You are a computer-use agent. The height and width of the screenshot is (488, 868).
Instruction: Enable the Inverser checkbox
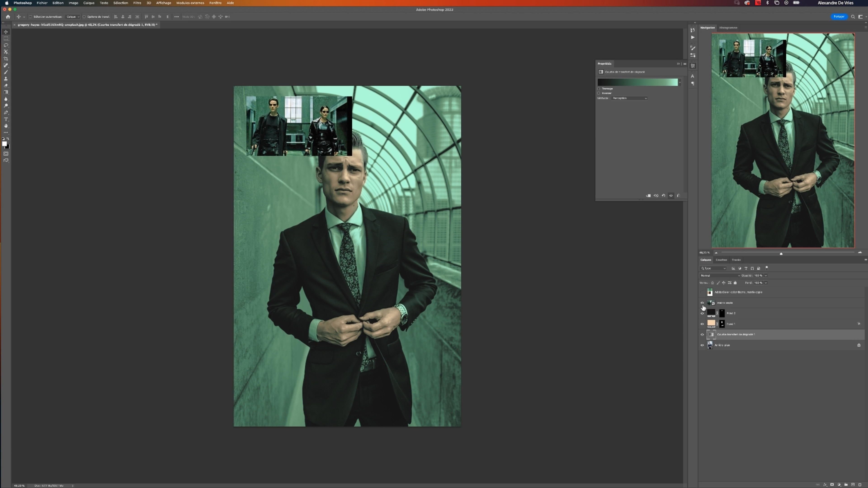coord(599,93)
